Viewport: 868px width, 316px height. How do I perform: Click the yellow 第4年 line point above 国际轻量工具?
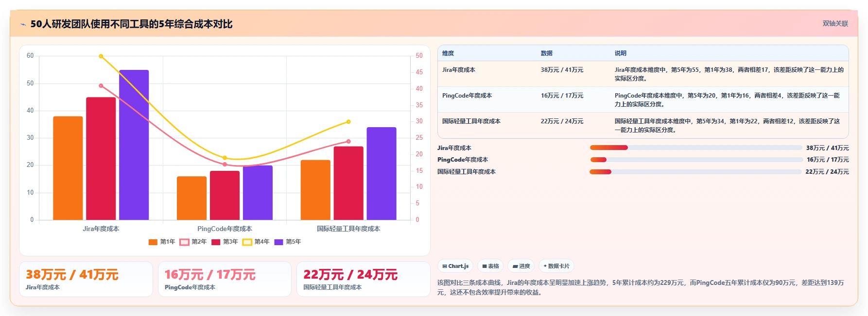[348, 122]
